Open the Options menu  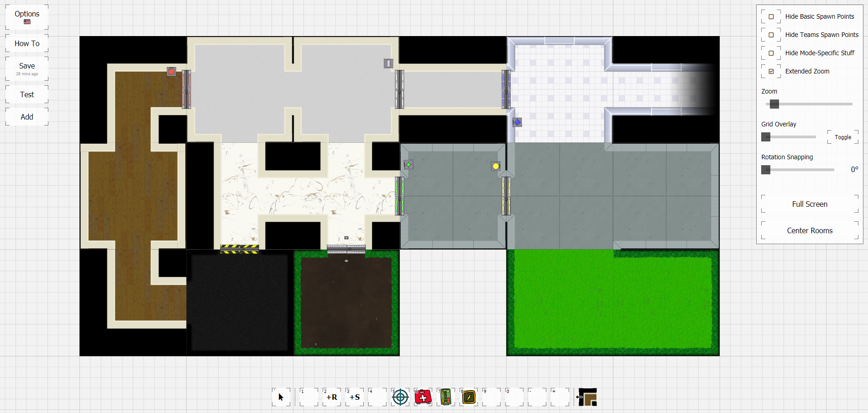[x=27, y=17]
